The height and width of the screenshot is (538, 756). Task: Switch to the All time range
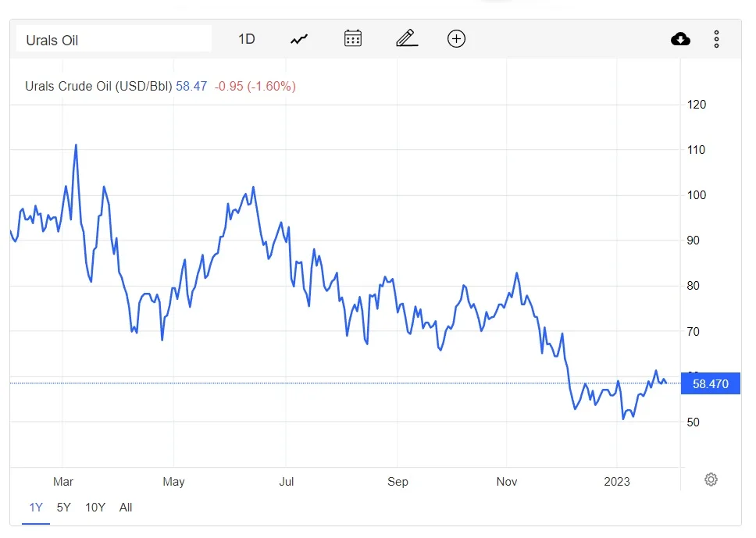125,508
